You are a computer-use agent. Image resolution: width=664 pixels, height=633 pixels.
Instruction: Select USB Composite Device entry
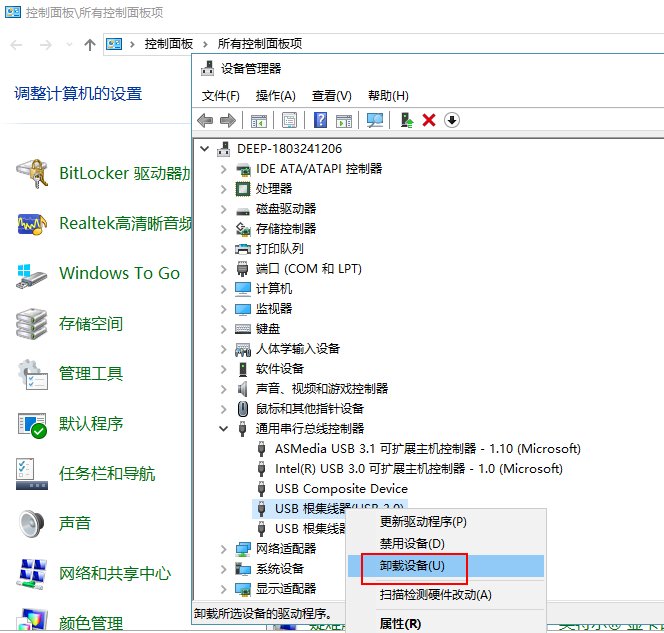(341, 489)
